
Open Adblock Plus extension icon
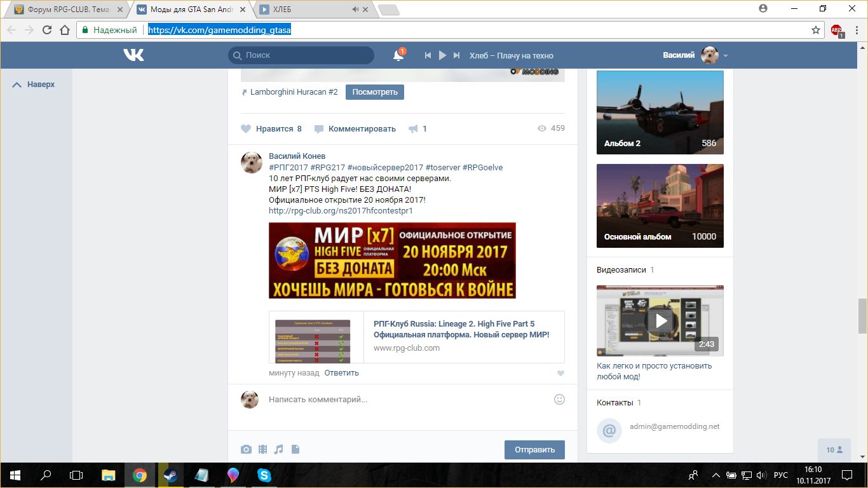tap(837, 30)
